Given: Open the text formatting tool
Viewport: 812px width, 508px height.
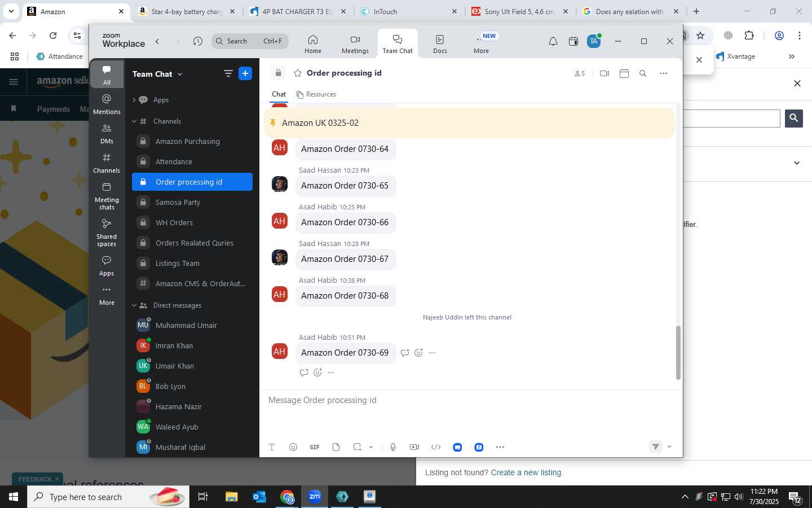Looking at the screenshot, I should [271, 447].
